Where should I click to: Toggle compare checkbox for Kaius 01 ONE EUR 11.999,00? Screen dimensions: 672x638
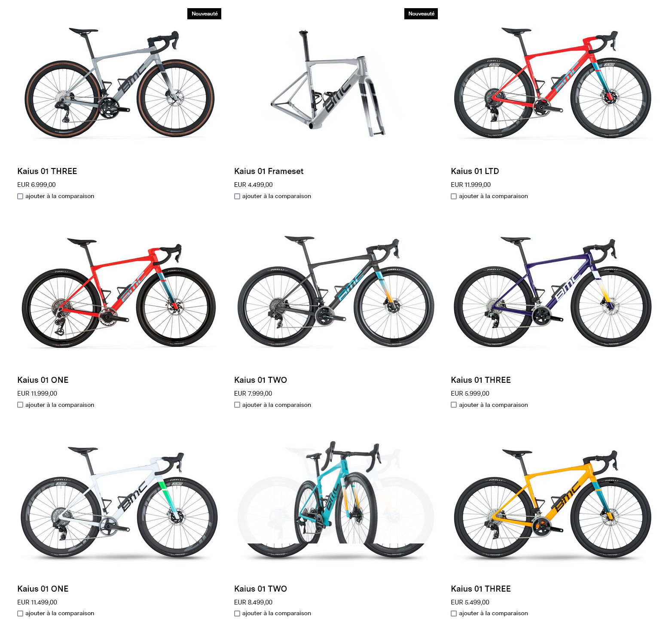(x=20, y=405)
